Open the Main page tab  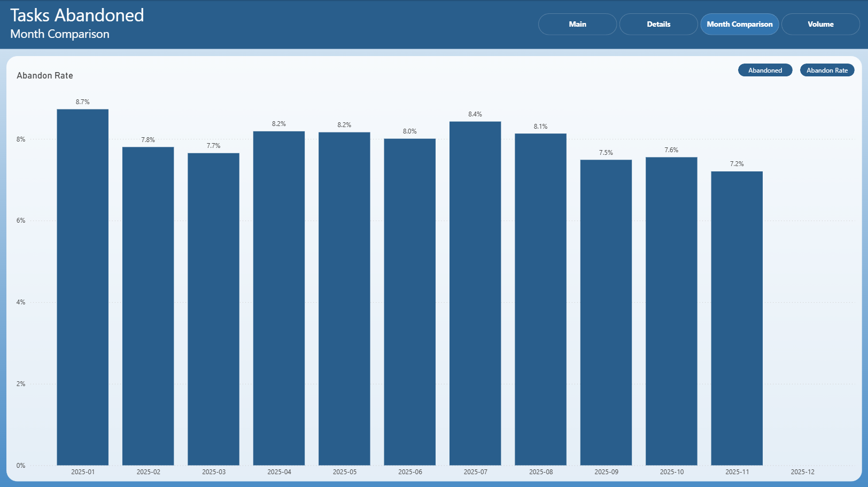click(577, 24)
